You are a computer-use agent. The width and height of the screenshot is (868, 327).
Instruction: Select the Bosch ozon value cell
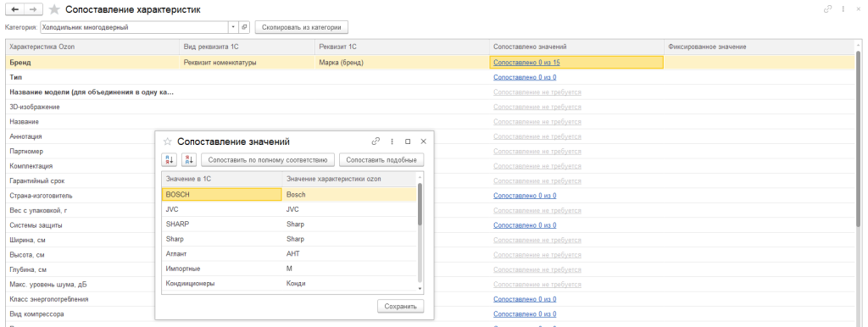(349, 195)
